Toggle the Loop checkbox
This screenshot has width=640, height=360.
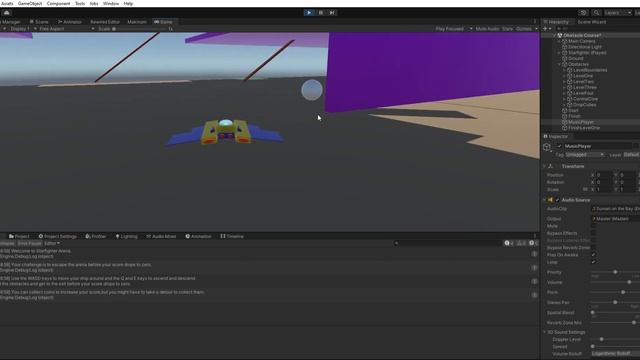pos(593,262)
